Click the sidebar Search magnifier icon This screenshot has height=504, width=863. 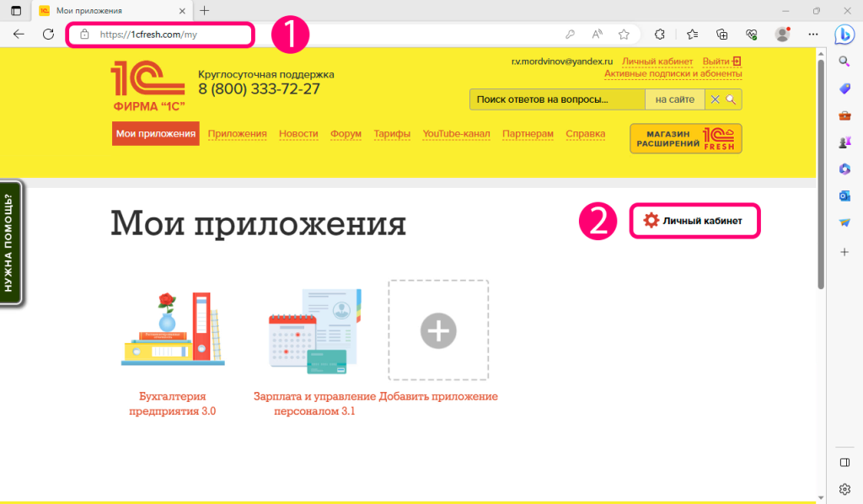click(x=844, y=61)
